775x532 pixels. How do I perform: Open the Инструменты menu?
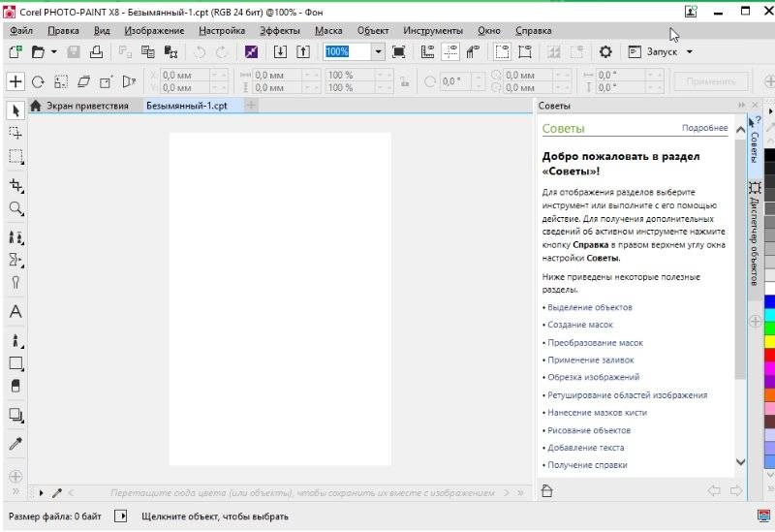coord(433,31)
